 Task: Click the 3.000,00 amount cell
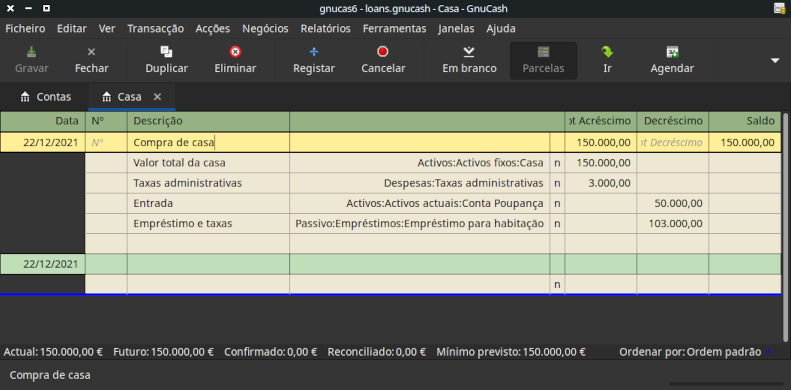601,183
